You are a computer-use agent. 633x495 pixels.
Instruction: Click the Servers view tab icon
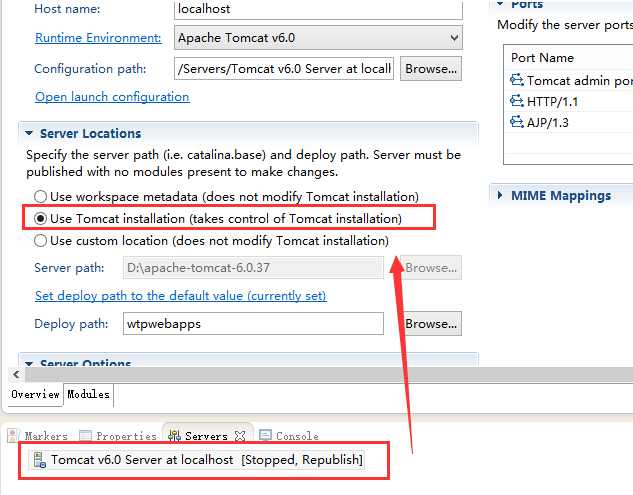(174, 436)
